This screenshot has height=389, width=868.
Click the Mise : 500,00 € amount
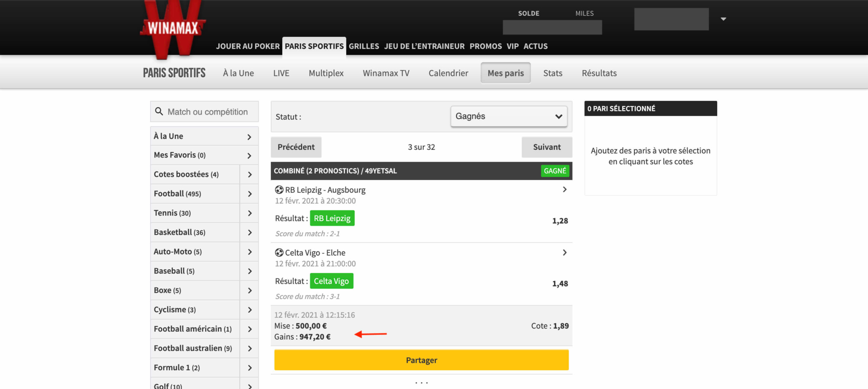pyautogui.click(x=300, y=326)
